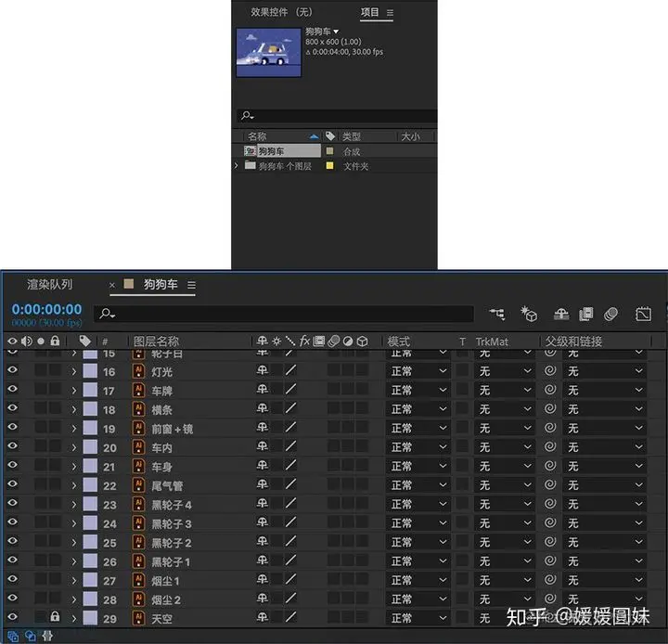Click the 3D layer cube column icon

click(362, 341)
